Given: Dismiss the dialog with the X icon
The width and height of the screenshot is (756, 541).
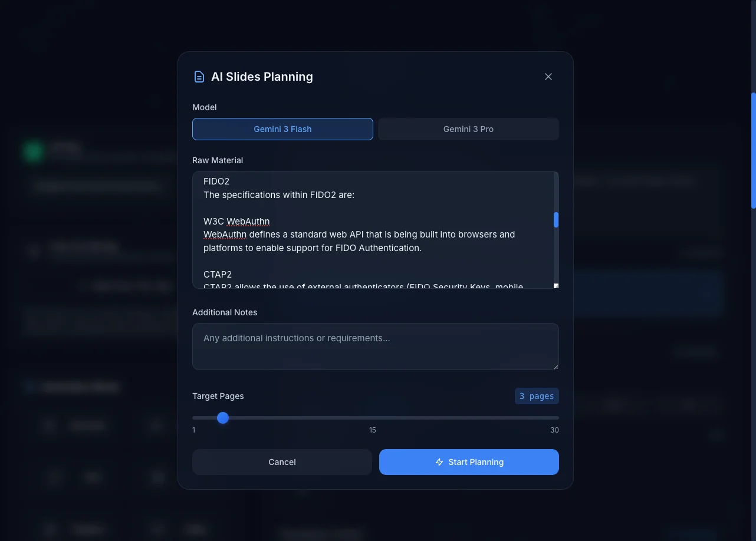Looking at the screenshot, I should [548, 77].
